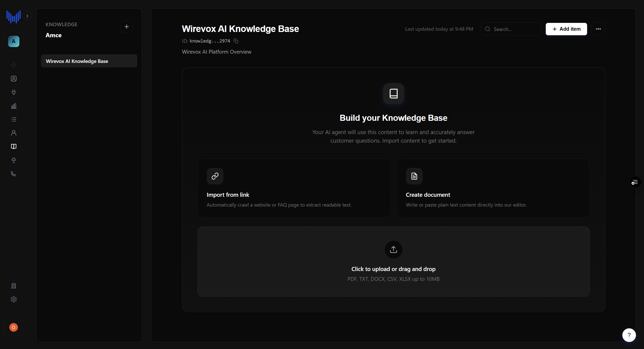This screenshot has width=644, height=349.
Task: Open the highlighted open-book Knowledge icon
Action: 14,146
